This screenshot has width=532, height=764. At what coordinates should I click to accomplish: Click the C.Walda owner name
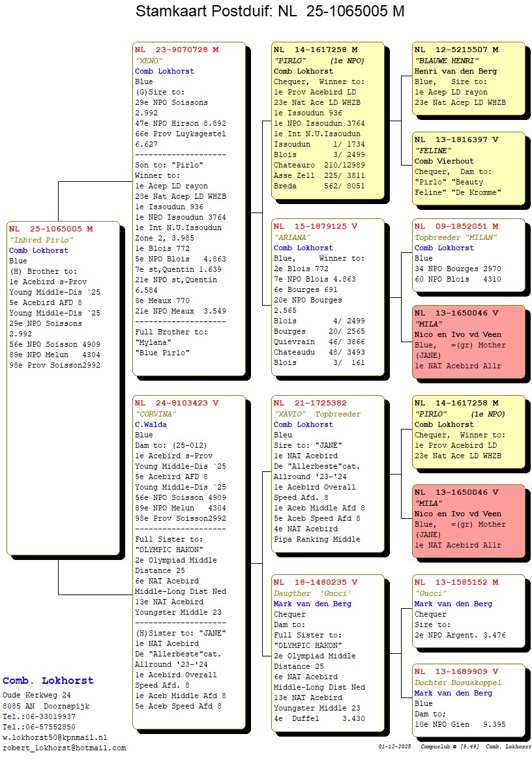coord(151,424)
